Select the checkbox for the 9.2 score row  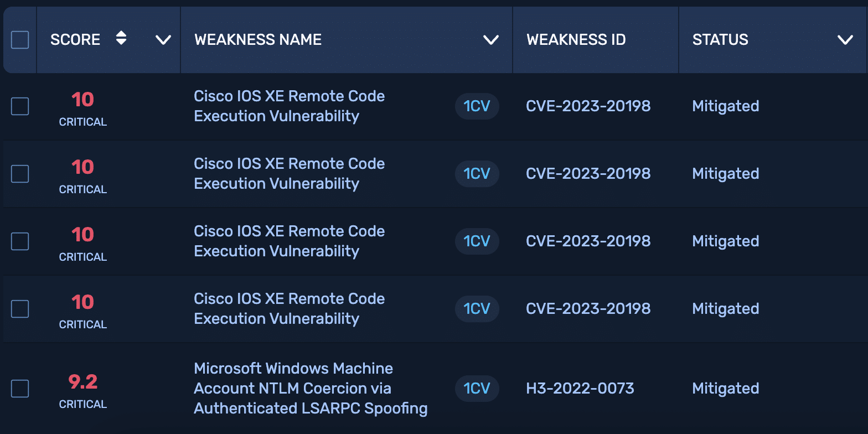tap(20, 389)
